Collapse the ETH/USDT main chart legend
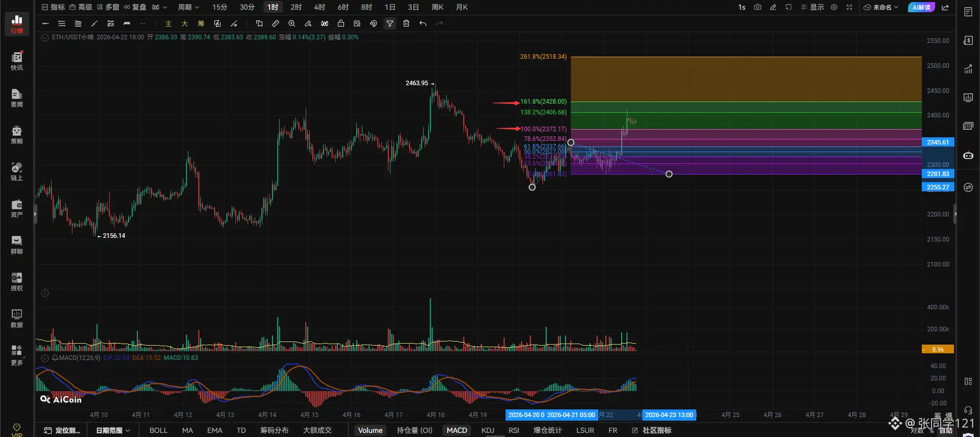The width and height of the screenshot is (980, 437). [45, 37]
